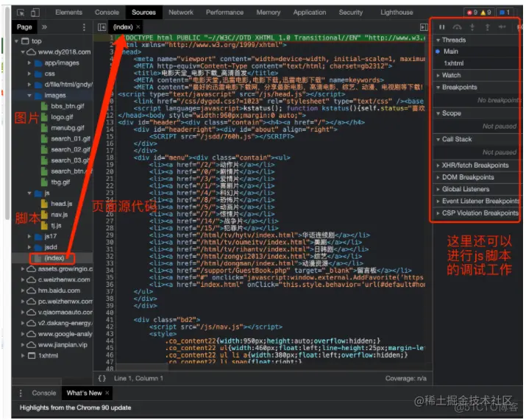Open the navigator three-dot menu
This screenshot has width=526, height=420.
tap(84, 26)
